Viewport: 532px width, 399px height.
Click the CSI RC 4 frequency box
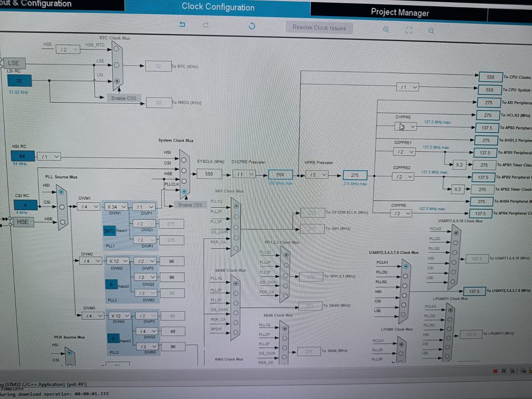[25, 205]
